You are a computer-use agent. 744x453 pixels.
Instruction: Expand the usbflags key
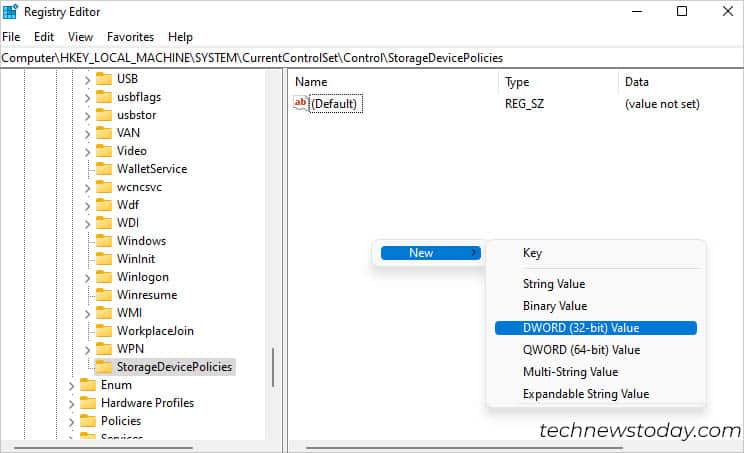(x=87, y=98)
